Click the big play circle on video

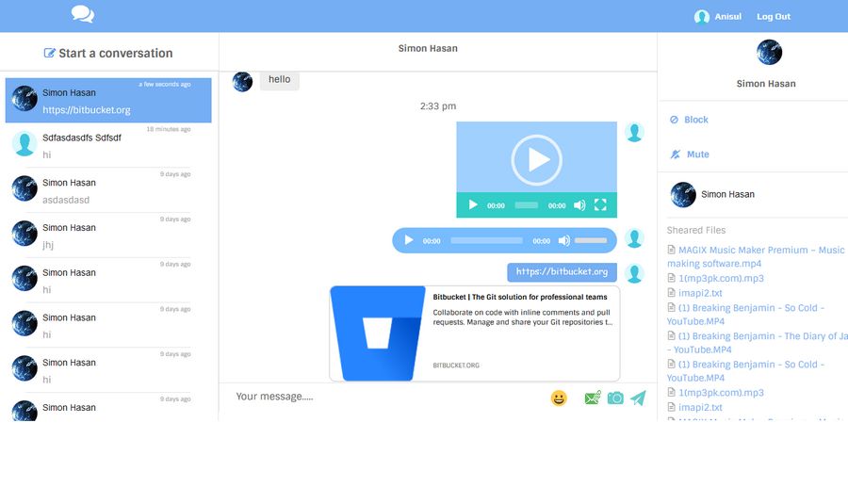coord(536,160)
